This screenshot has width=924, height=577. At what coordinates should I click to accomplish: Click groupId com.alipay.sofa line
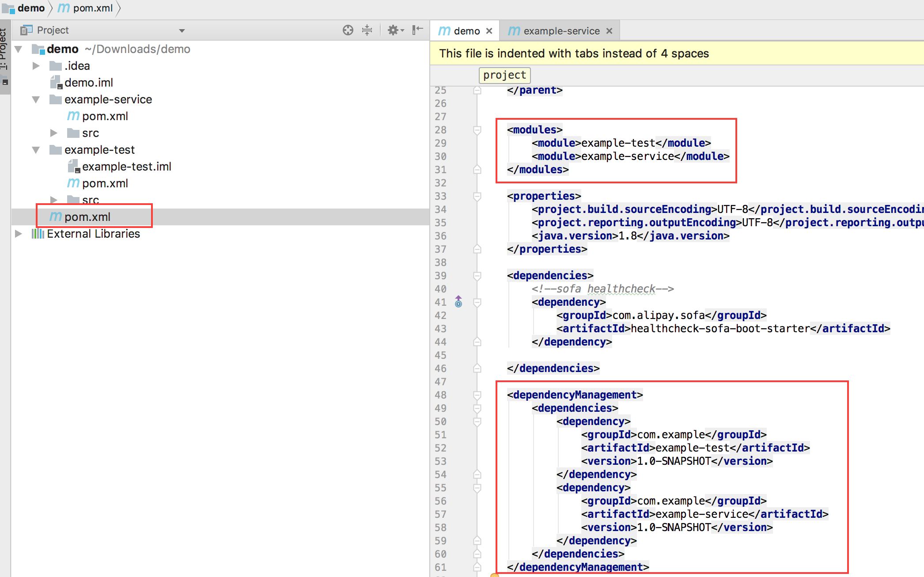pyautogui.click(x=661, y=315)
